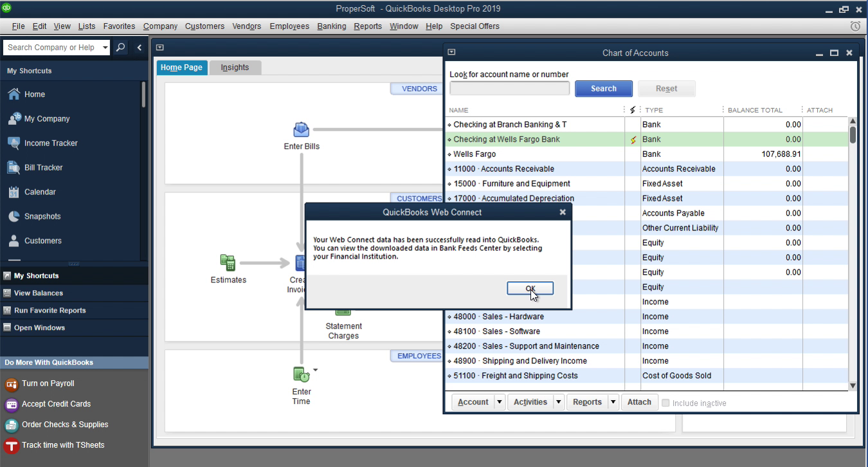Open Chart of Accounts window menu icon
Image resolution: width=868 pixels, height=467 pixels.
pyautogui.click(x=451, y=53)
